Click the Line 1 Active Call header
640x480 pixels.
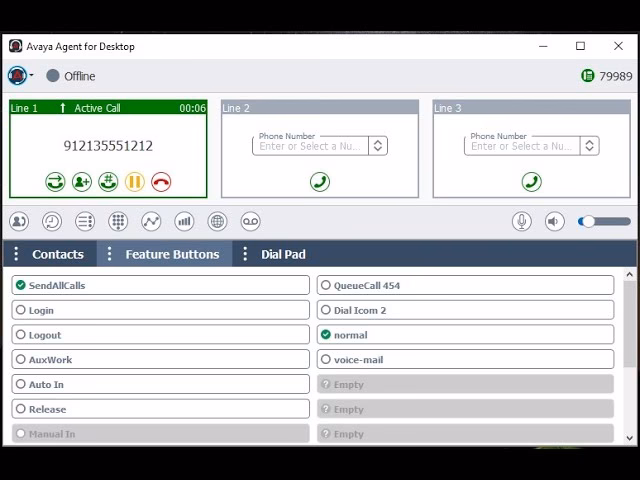point(108,108)
